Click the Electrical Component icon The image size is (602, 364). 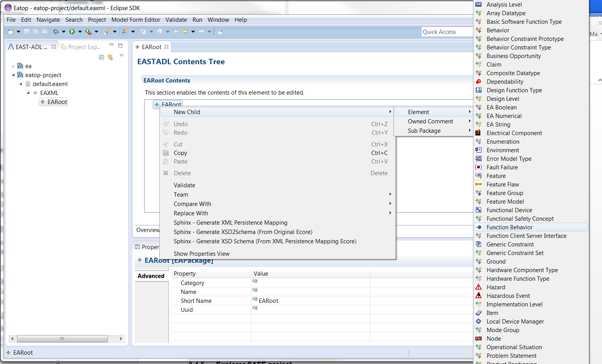478,133
